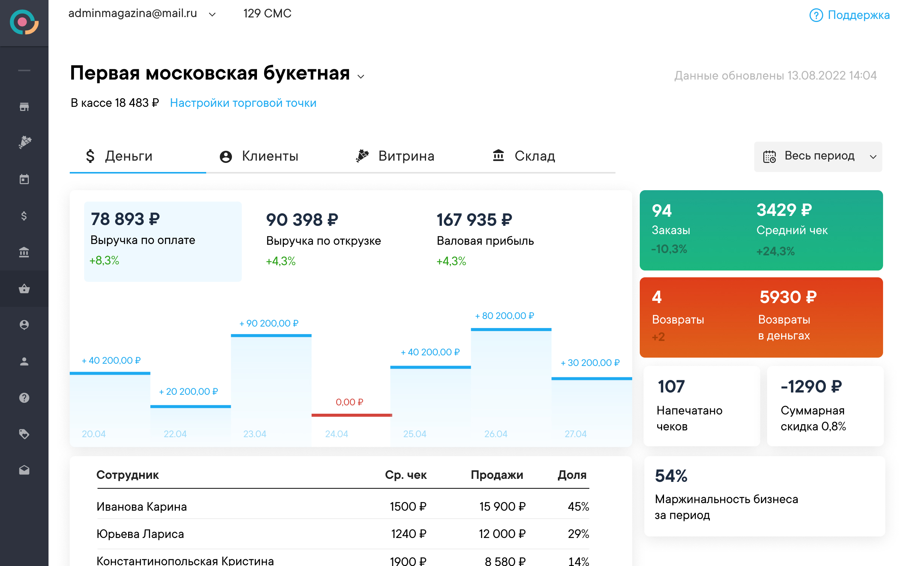Click the storefront icon in sidebar
924x566 pixels.
[x=24, y=107]
